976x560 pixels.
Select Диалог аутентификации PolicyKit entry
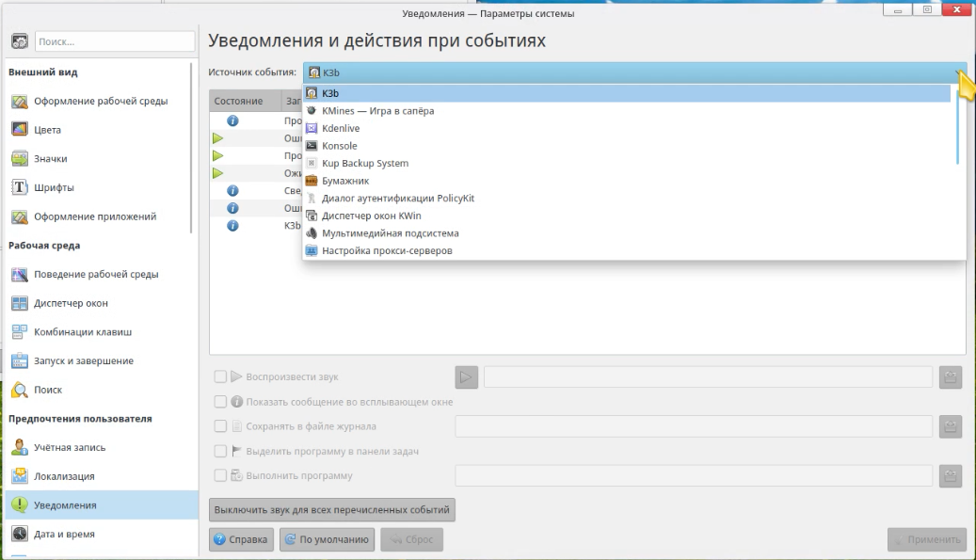pyautogui.click(x=627, y=198)
